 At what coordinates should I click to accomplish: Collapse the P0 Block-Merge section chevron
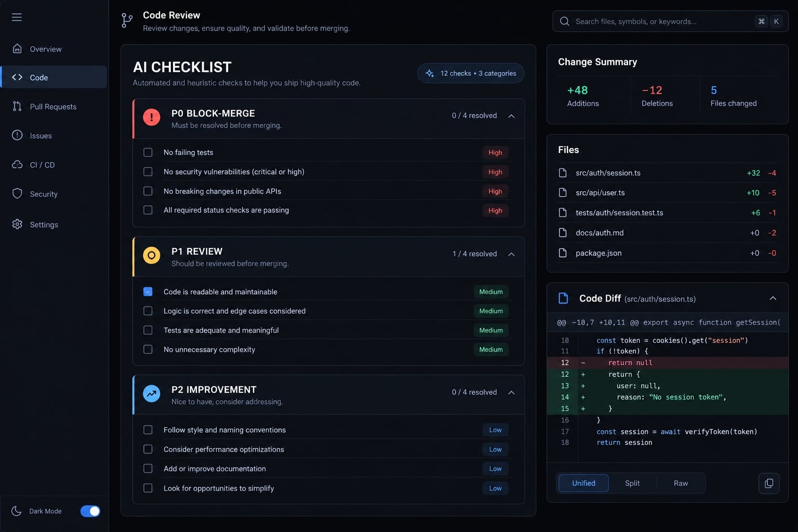coord(511,116)
